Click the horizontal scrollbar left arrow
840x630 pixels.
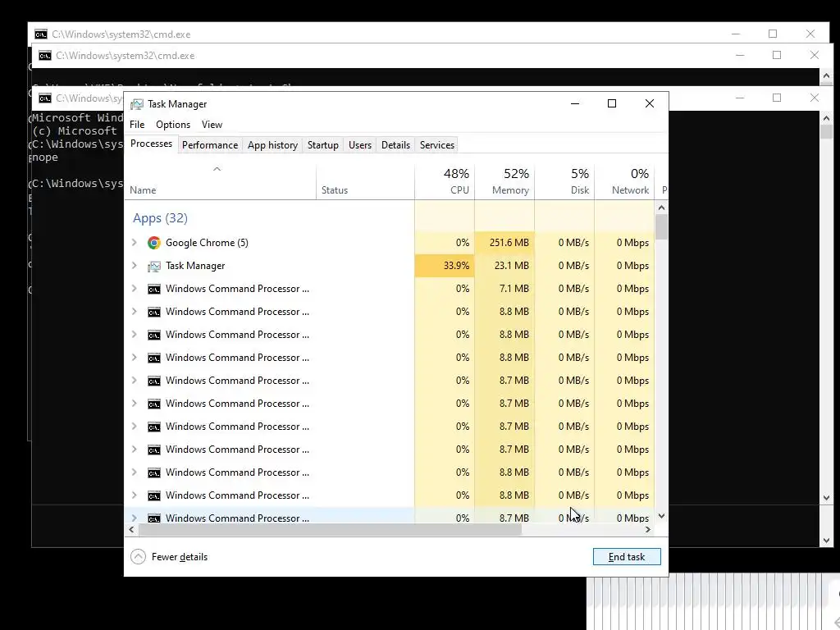[132, 529]
